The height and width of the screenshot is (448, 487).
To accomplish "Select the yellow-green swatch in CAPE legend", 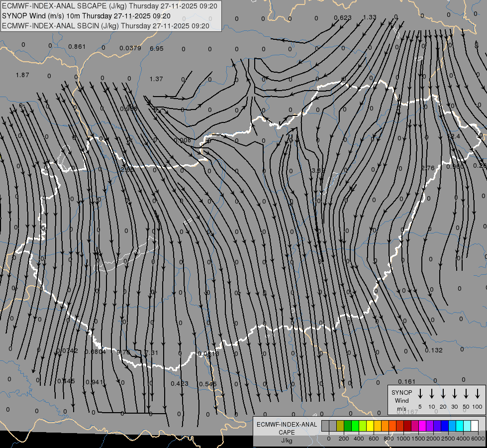I will coord(363,426).
